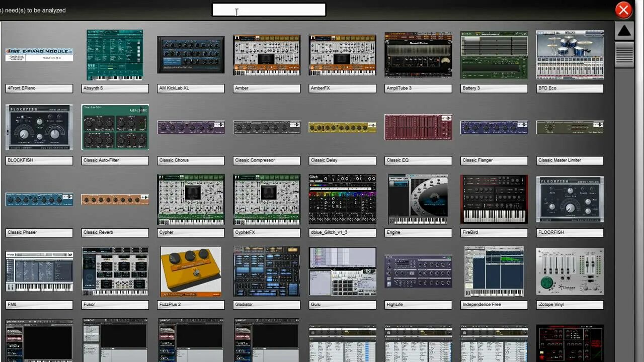Choose the yellow Classic Delay rack image
644x362 pixels.
click(x=342, y=127)
